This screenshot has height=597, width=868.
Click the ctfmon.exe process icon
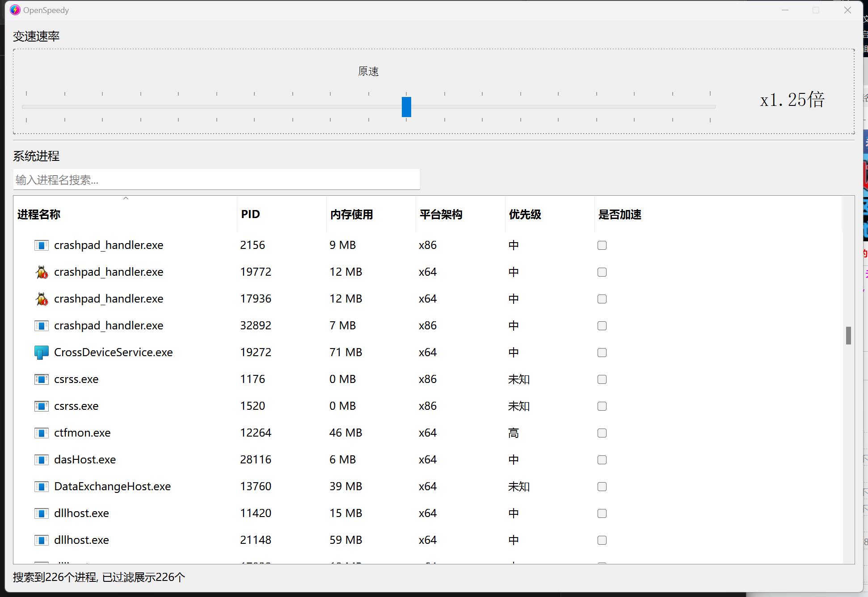click(41, 433)
